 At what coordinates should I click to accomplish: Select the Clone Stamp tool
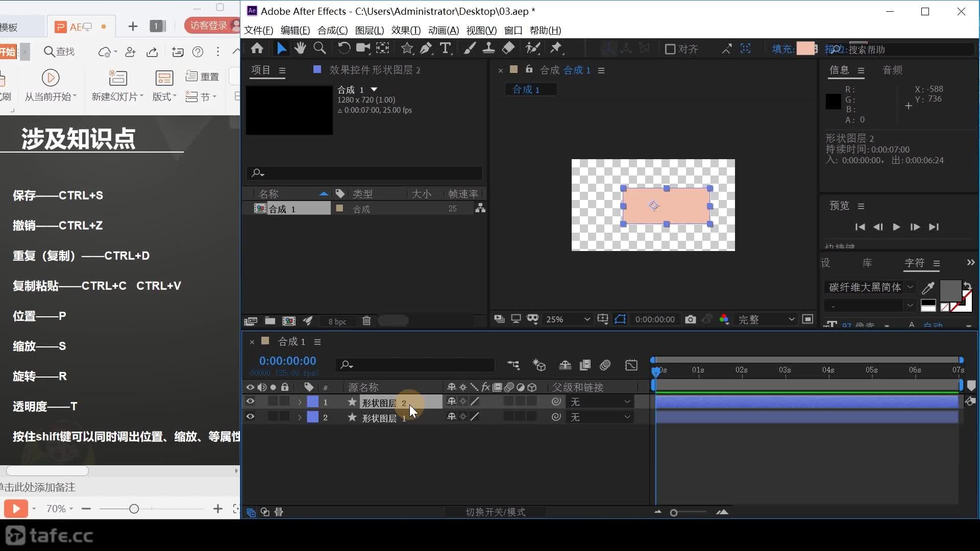488,48
